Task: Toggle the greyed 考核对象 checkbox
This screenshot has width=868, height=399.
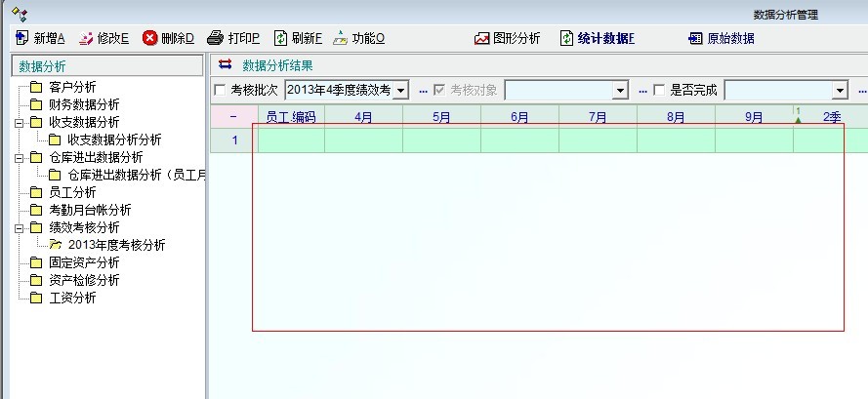Action: click(439, 91)
